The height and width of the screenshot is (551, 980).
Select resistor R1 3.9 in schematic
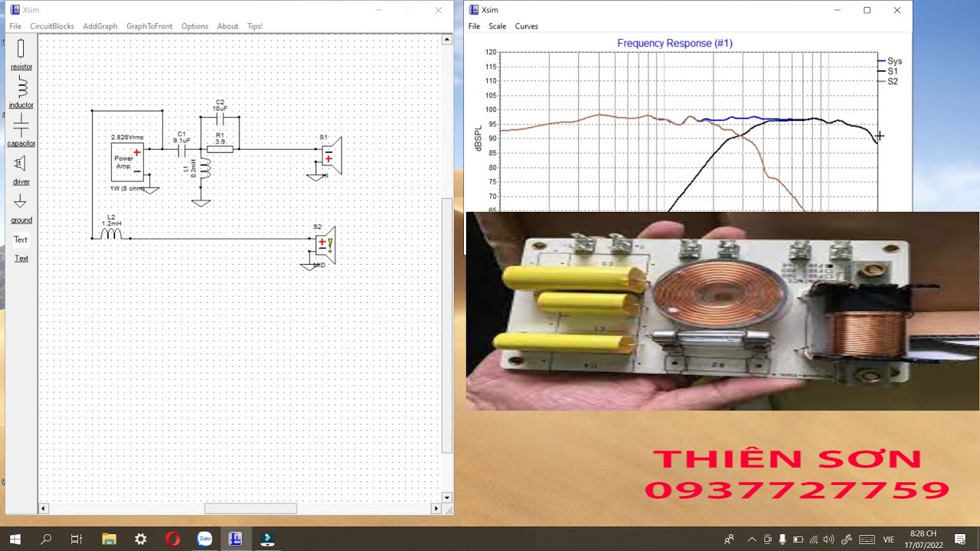click(x=220, y=148)
